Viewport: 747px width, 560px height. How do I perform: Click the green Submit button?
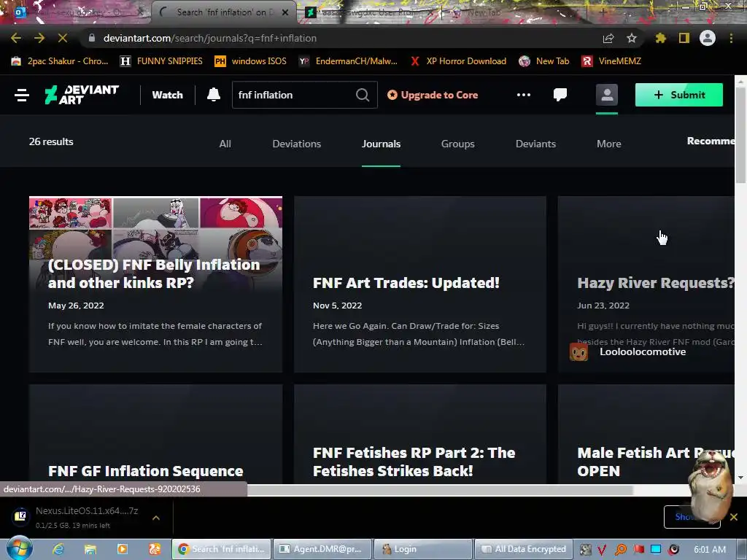(679, 95)
